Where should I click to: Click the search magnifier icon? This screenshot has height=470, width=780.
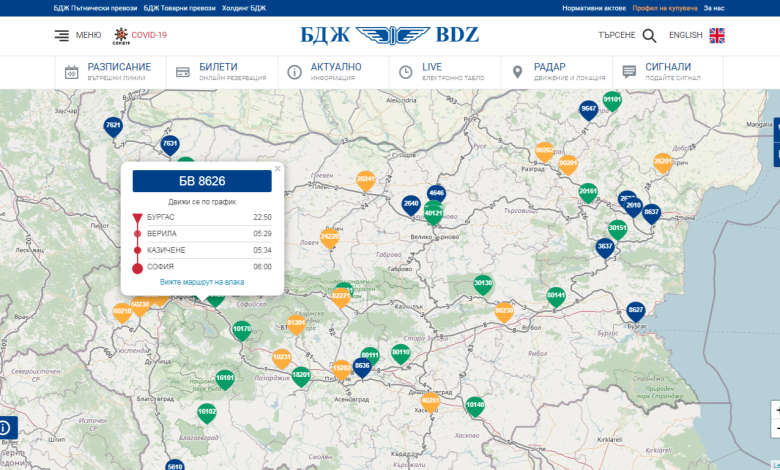coord(649,35)
